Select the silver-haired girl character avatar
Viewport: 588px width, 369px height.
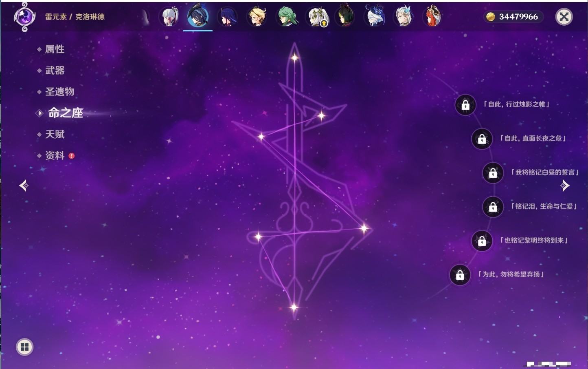169,17
